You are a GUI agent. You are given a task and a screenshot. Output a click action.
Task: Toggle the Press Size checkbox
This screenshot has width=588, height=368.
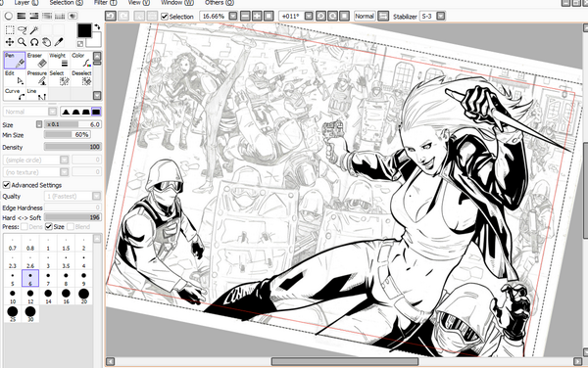click(48, 226)
